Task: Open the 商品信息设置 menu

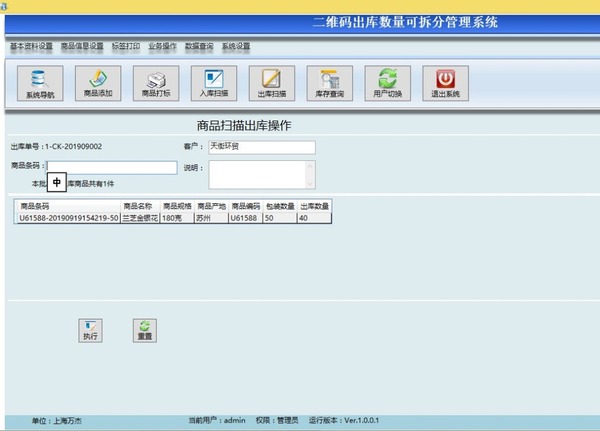Action: pos(82,46)
